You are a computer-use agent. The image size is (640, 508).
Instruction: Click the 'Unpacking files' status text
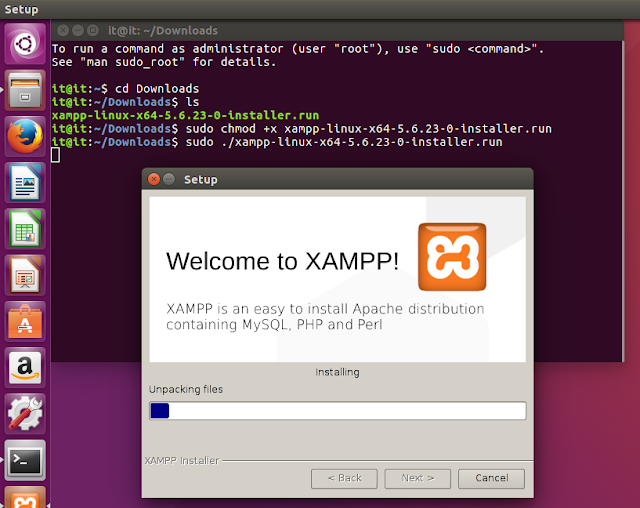click(186, 389)
